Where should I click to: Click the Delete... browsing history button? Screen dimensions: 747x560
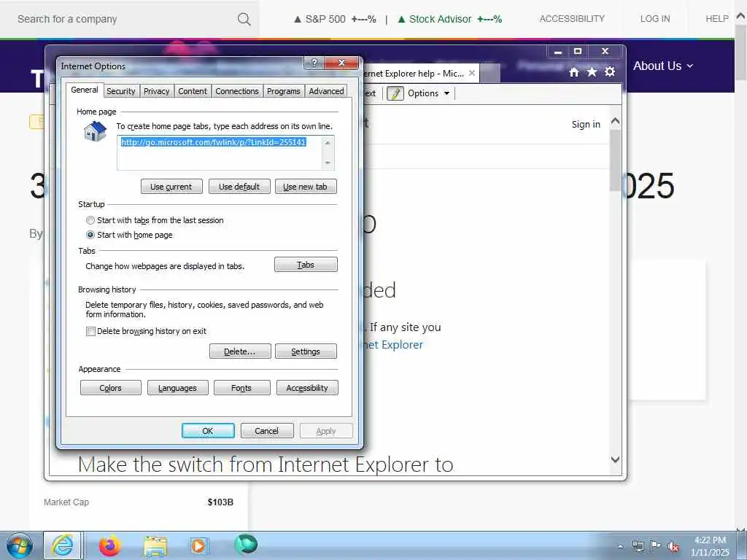239,351
